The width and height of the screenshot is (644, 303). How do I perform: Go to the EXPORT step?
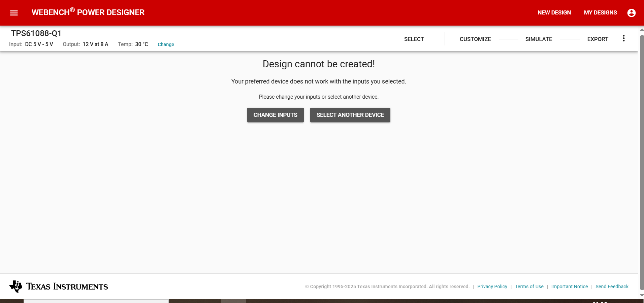coord(598,39)
